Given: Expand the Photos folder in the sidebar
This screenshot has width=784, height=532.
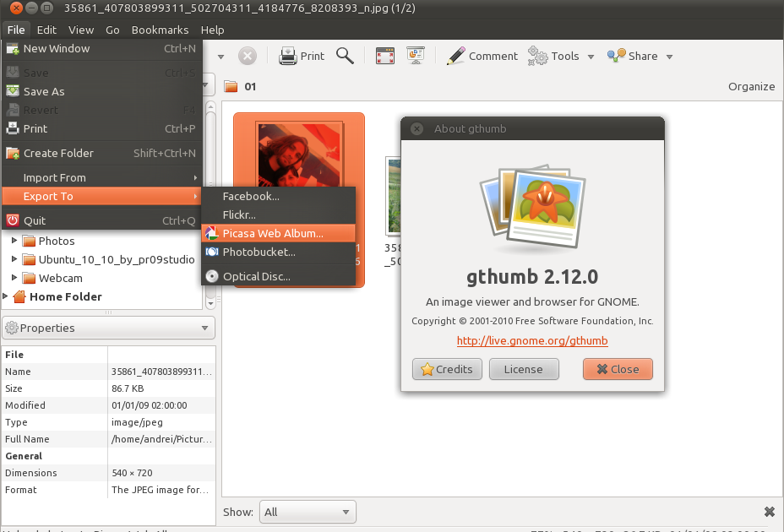Looking at the screenshot, I should (14, 241).
